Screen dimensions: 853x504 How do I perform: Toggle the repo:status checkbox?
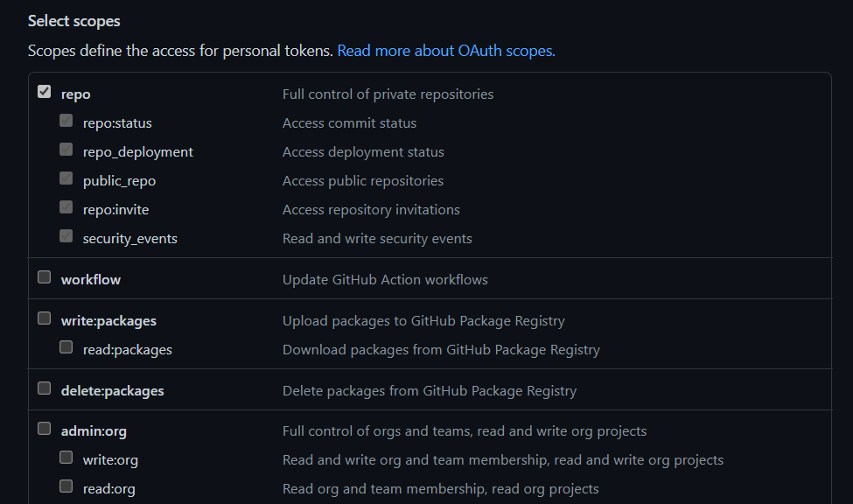coord(66,121)
